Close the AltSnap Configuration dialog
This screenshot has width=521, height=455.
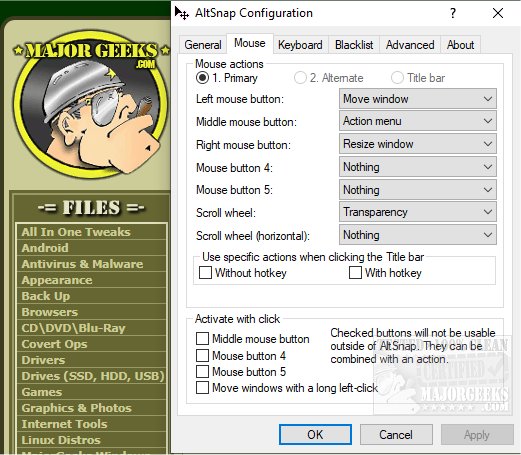click(x=498, y=13)
